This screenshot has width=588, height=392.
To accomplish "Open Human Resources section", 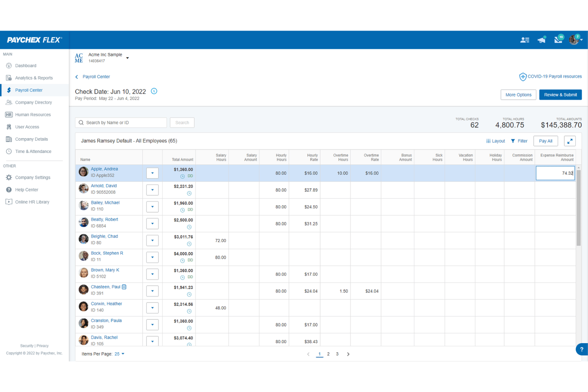I will pos(33,115).
